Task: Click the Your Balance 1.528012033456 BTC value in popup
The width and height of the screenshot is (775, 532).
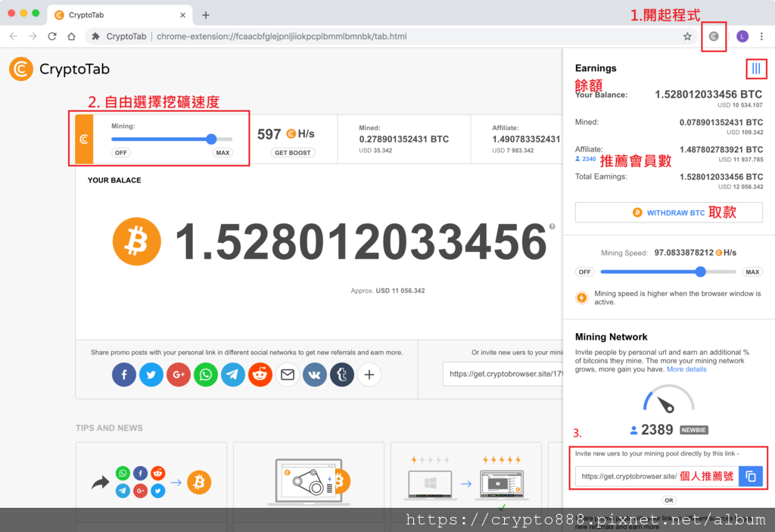Action: pos(708,95)
